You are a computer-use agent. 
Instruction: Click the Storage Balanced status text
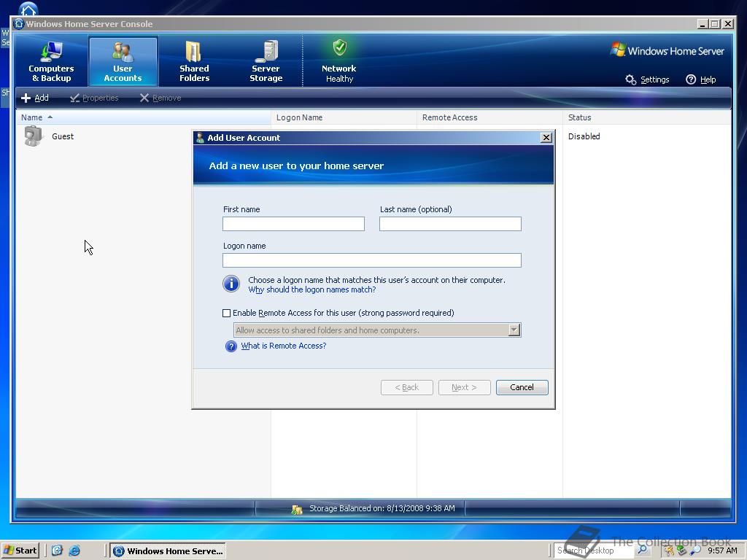click(382, 508)
